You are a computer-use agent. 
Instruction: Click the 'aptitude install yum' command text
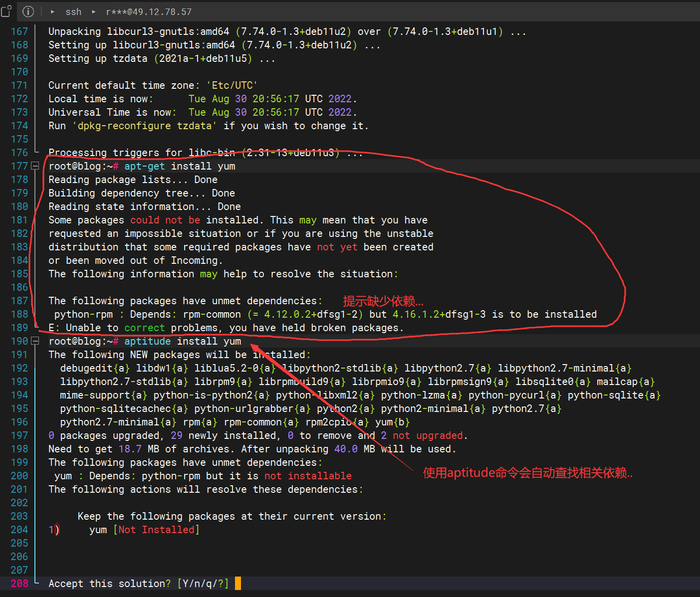pyautogui.click(x=183, y=341)
